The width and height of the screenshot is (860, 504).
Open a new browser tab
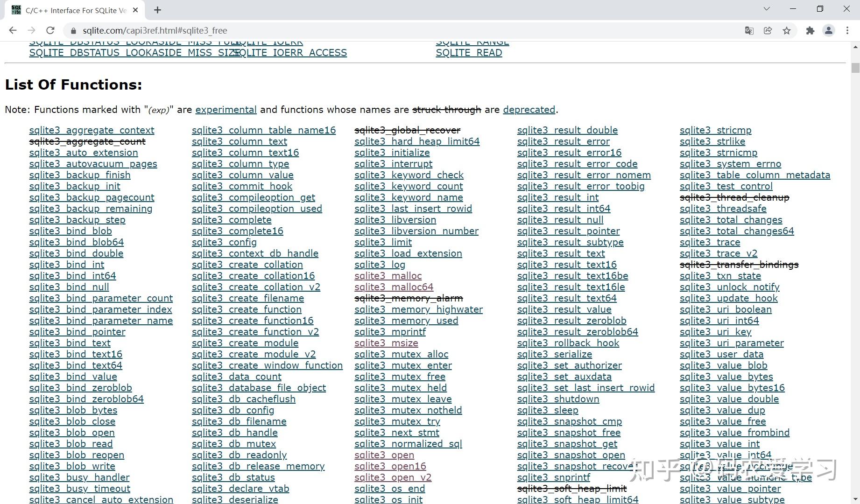click(x=157, y=10)
